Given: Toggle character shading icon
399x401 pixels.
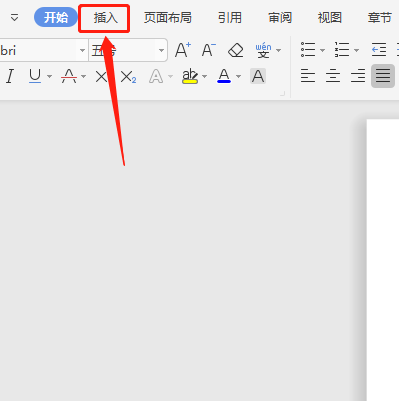Looking at the screenshot, I should 258,76.
